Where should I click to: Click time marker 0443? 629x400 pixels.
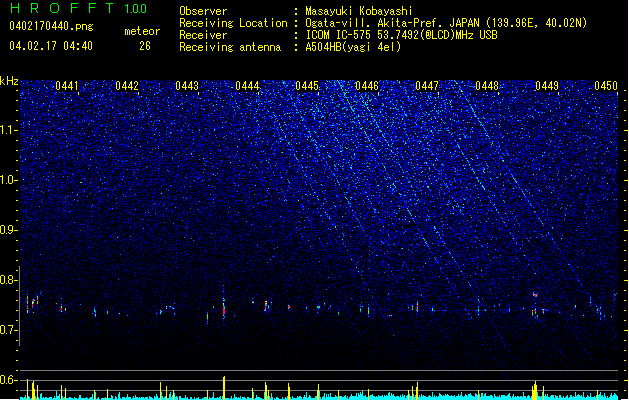pyautogui.click(x=187, y=86)
